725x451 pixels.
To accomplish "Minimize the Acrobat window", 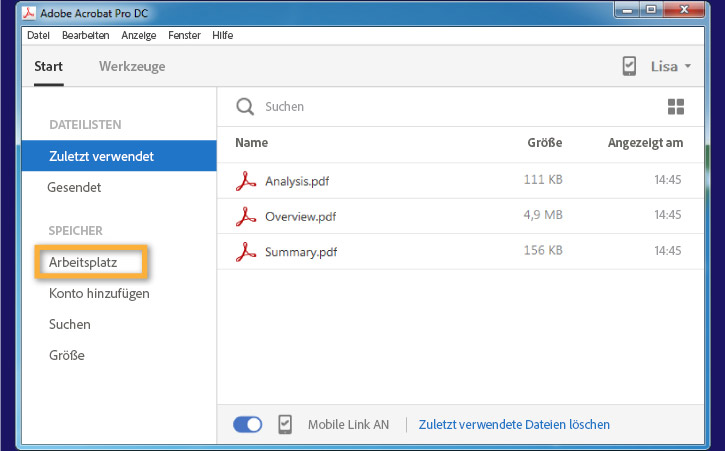I will click(x=627, y=10).
